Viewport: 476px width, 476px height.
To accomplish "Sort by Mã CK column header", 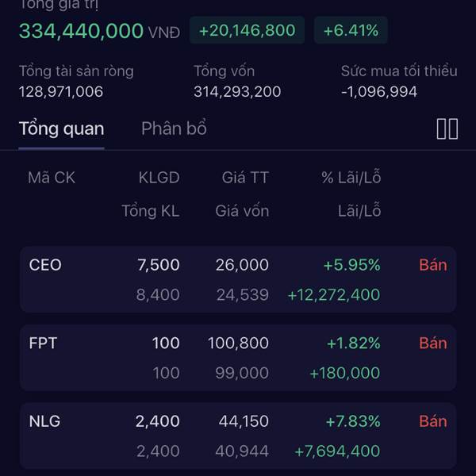I will click(x=52, y=178).
